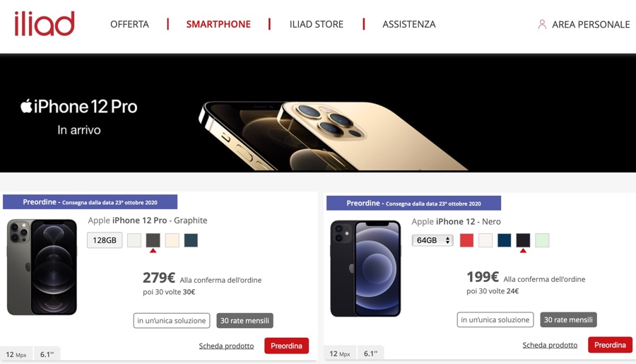Select the SMARTPHONE menu item

point(218,24)
